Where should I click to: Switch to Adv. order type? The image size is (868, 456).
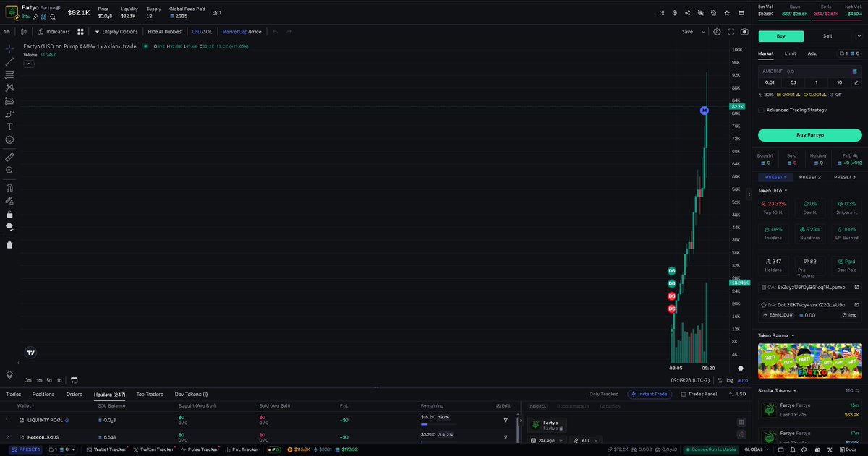tap(812, 53)
